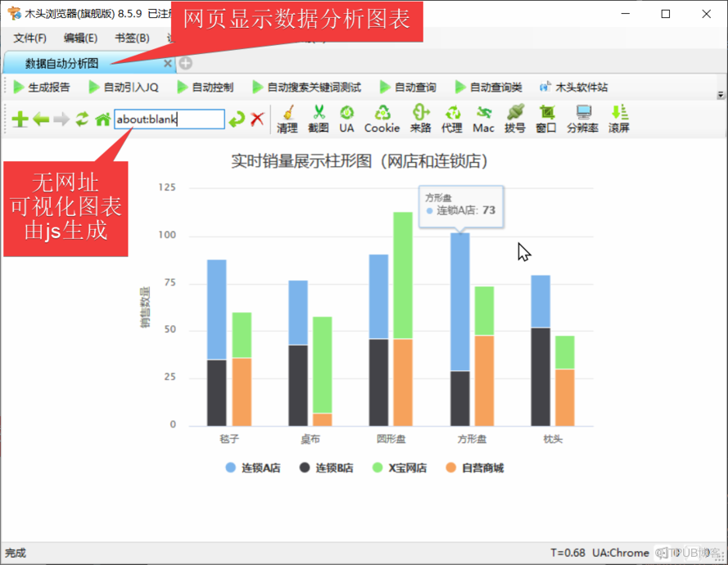Open the 分辨率 resolution monitor icon
This screenshot has height=565, width=728.
[x=583, y=119]
